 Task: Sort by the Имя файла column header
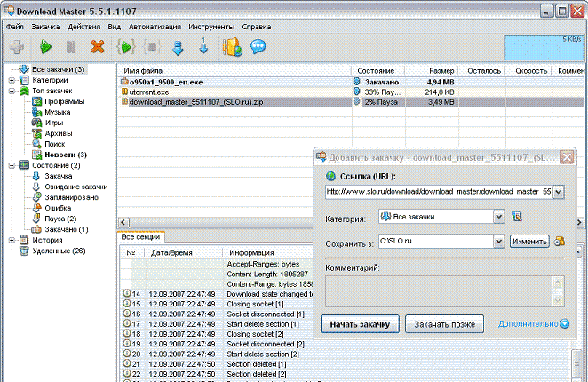(x=234, y=70)
